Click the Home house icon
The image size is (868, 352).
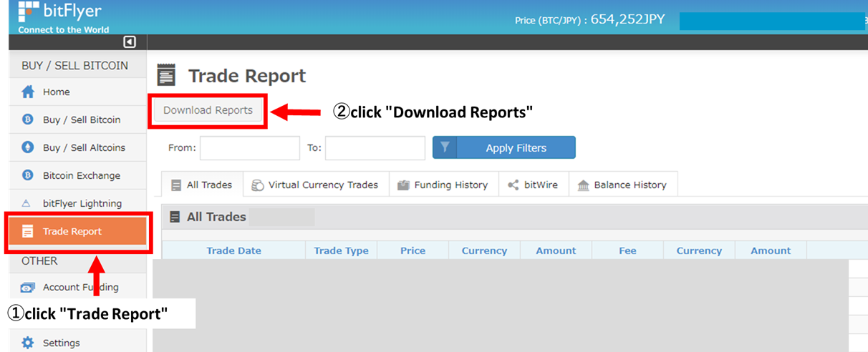pos(28,92)
